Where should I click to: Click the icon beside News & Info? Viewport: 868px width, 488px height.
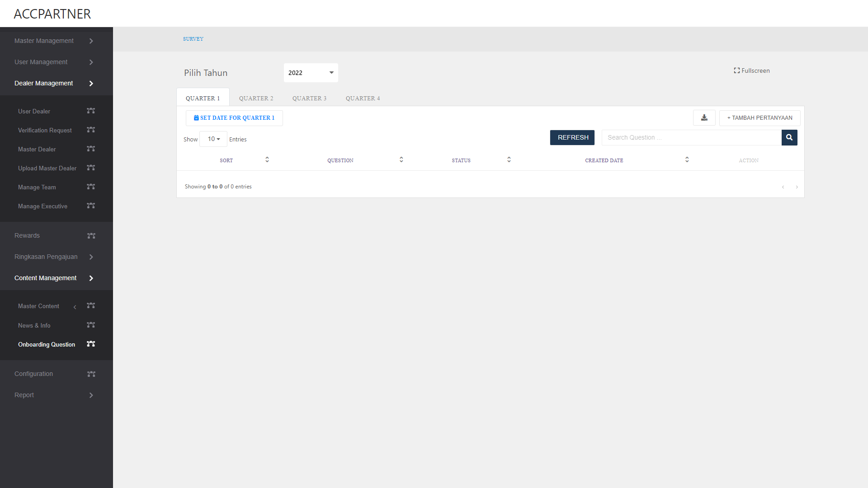91,325
